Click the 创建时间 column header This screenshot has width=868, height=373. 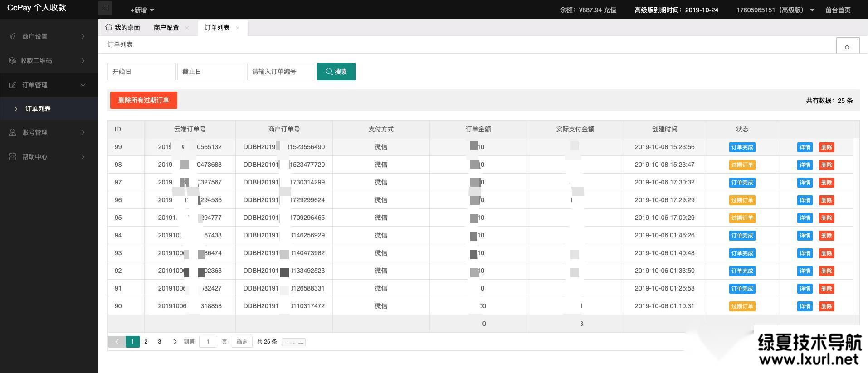[x=665, y=129]
